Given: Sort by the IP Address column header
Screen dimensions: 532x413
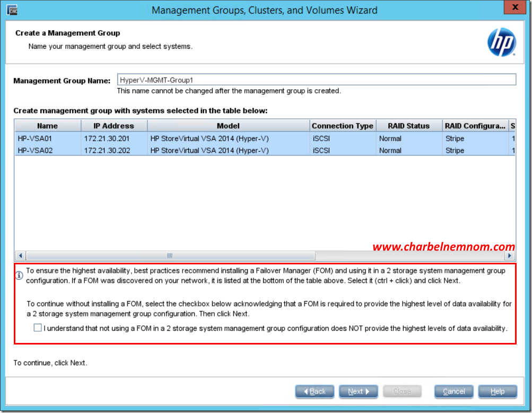Looking at the screenshot, I should click(x=114, y=126).
